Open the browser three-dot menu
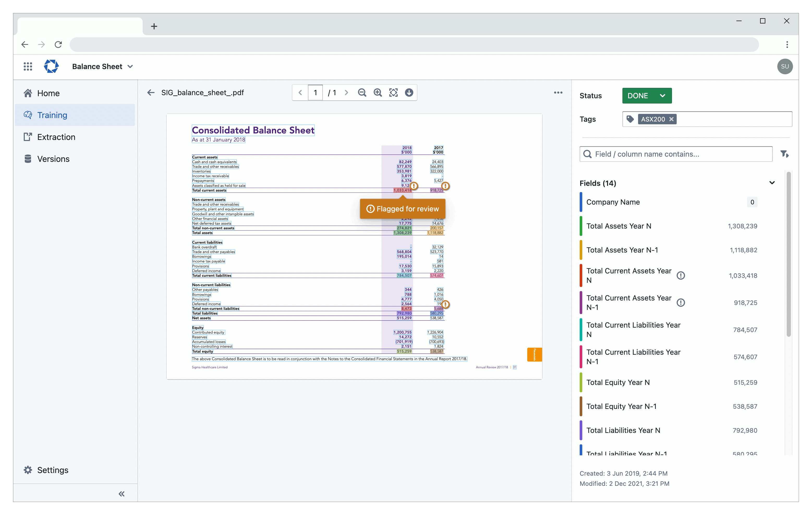Image resolution: width=812 pixels, height=515 pixels. [787, 44]
